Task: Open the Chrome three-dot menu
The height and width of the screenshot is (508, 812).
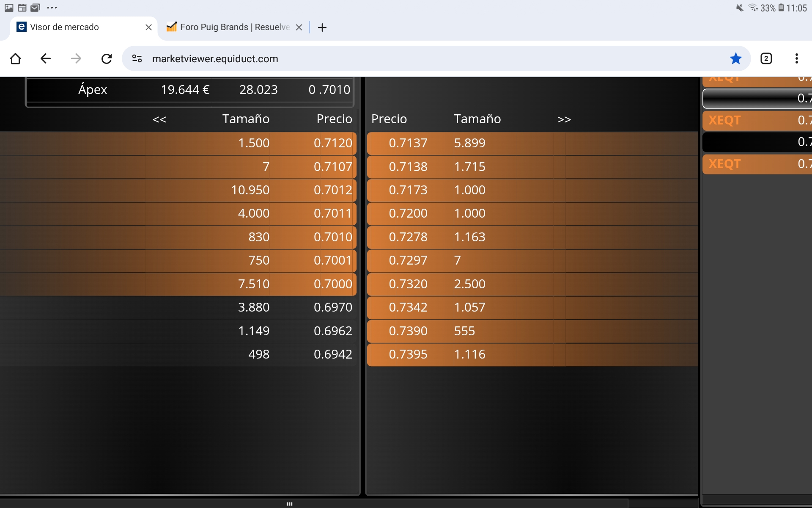Action: 796,58
